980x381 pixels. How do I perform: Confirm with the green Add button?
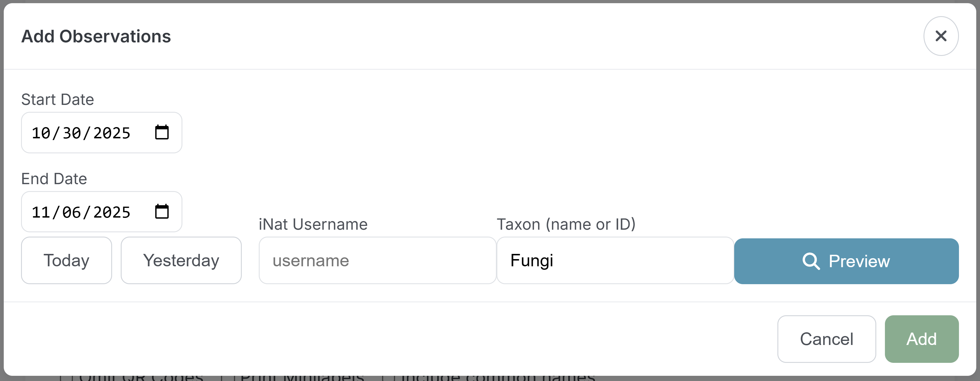coord(922,339)
